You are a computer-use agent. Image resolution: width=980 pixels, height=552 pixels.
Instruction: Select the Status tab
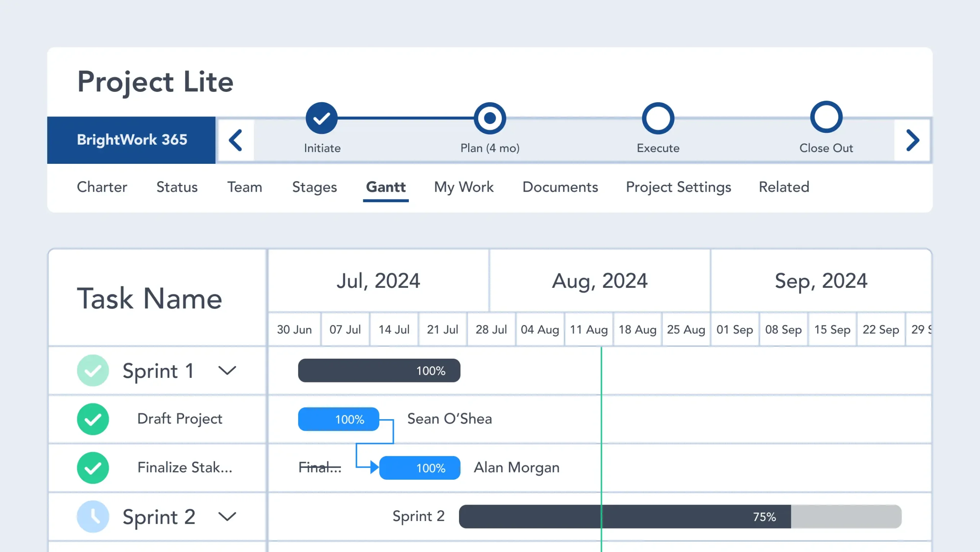point(176,186)
